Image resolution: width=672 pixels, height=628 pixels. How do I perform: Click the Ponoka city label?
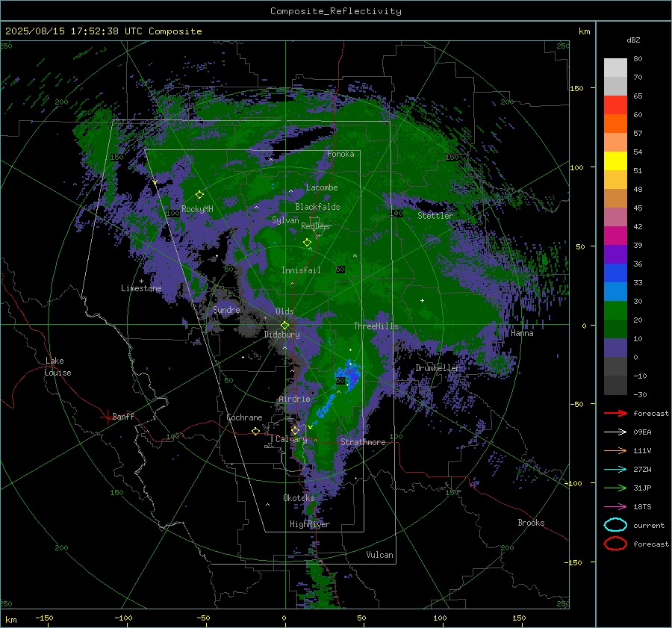point(340,154)
